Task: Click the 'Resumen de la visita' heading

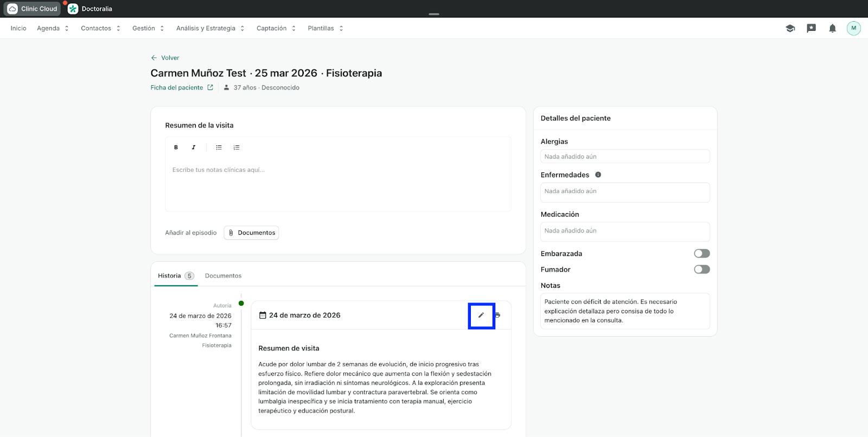Action: coord(199,125)
